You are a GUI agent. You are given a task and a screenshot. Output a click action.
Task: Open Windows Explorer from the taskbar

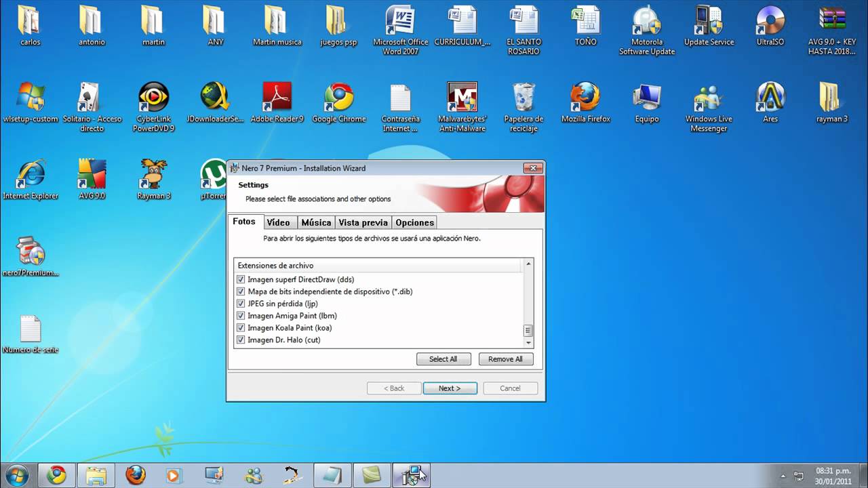pos(96,475)
